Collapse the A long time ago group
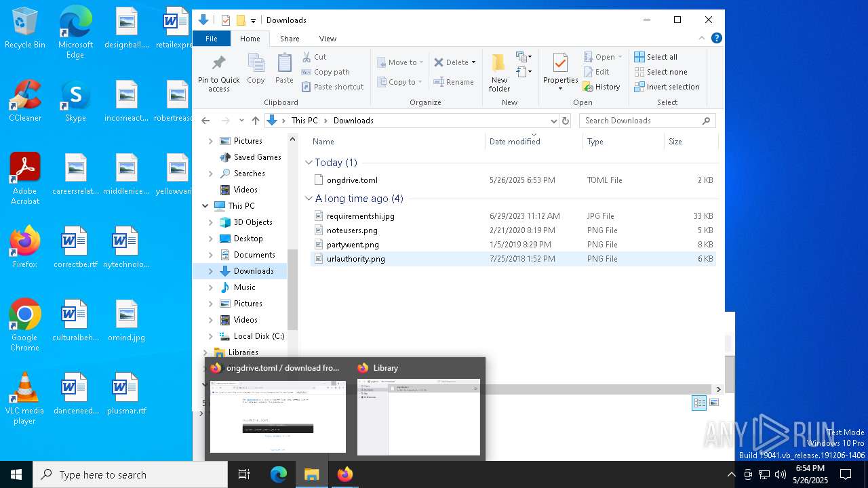Image resolution: width=868 pixels, height=488 pixels. pos(309,199)
